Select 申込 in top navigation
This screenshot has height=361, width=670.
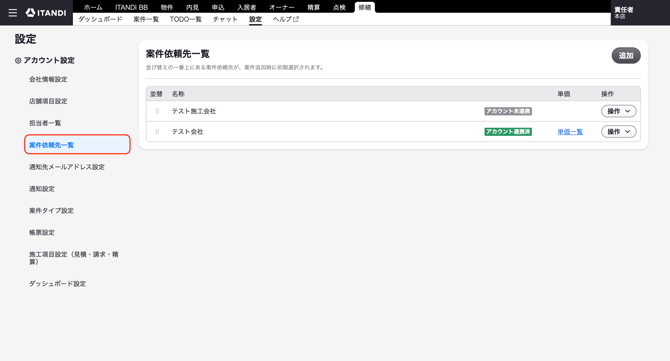click(218, 7)
